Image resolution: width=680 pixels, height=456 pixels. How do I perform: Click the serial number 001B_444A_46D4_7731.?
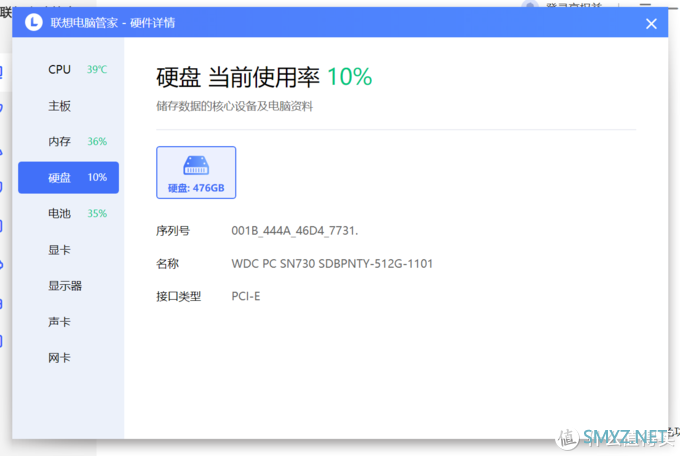[294, 230]
